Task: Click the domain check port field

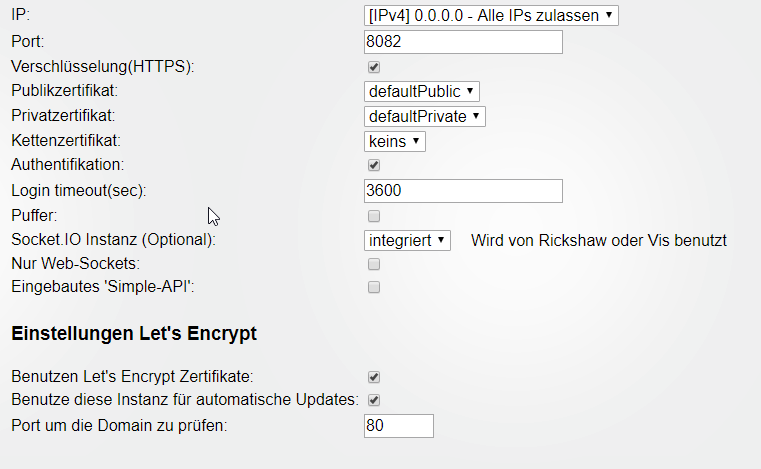Action: [x=399, y=426]
